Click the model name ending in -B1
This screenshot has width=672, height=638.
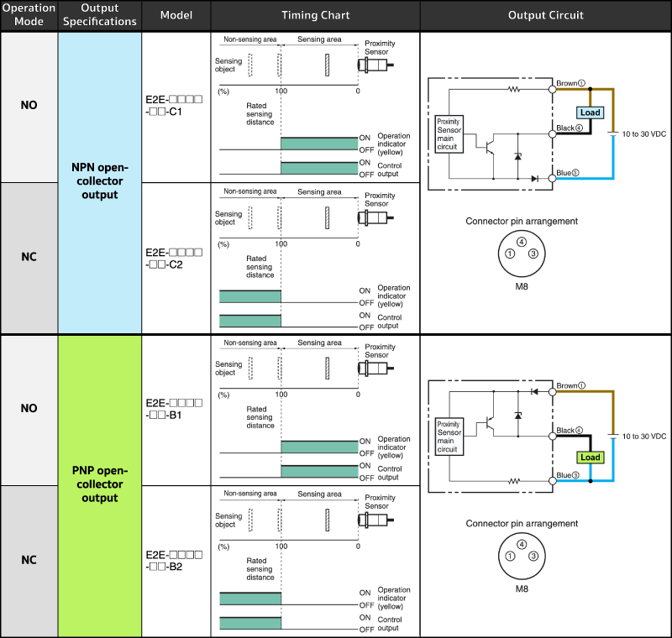click(174, 409)
